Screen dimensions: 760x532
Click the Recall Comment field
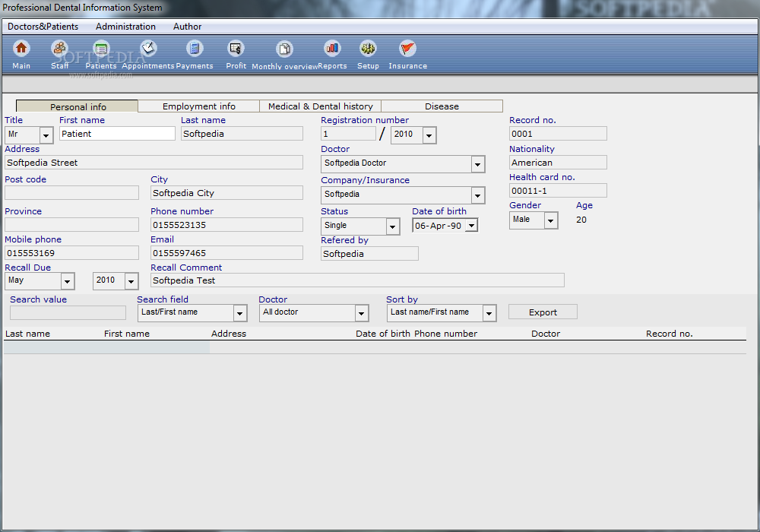[x=357, y=280]
